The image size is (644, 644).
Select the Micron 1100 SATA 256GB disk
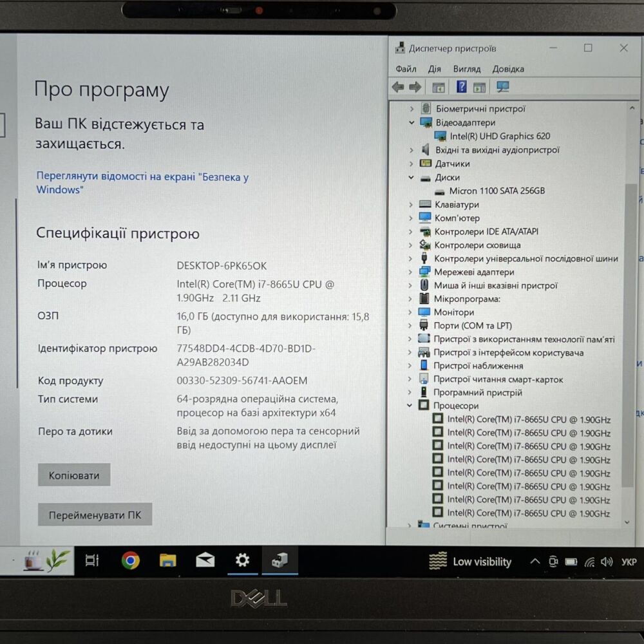pyautogui.click(x=497, y=191)
